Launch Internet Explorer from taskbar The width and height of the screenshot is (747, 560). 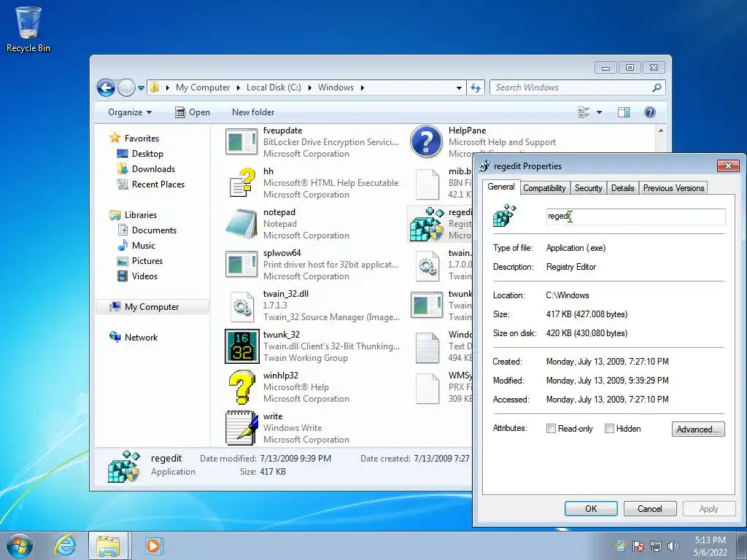click(65, 545)
